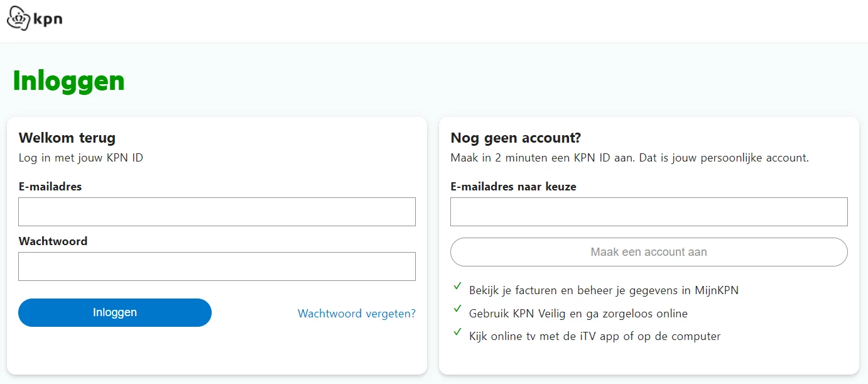Click the checkmark beside 'Kijk online tv'
This screenshot has width=868, height=384.
tap(457, 332)
